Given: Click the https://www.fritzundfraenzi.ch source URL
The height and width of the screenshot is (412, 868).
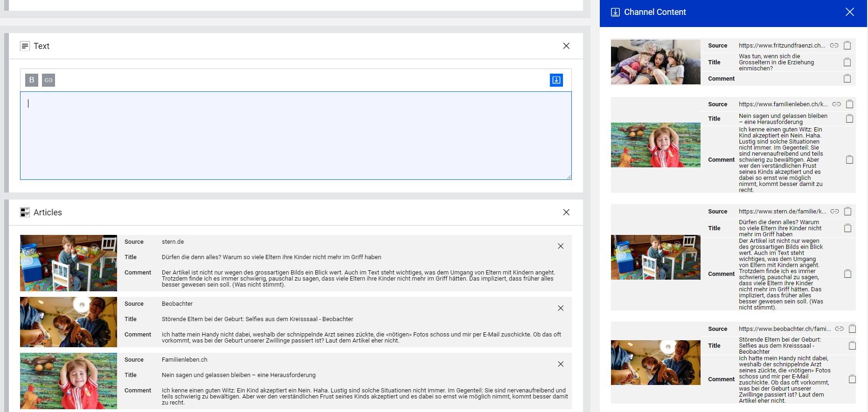Looking at the screenshot, I should [x=782, y=45].
